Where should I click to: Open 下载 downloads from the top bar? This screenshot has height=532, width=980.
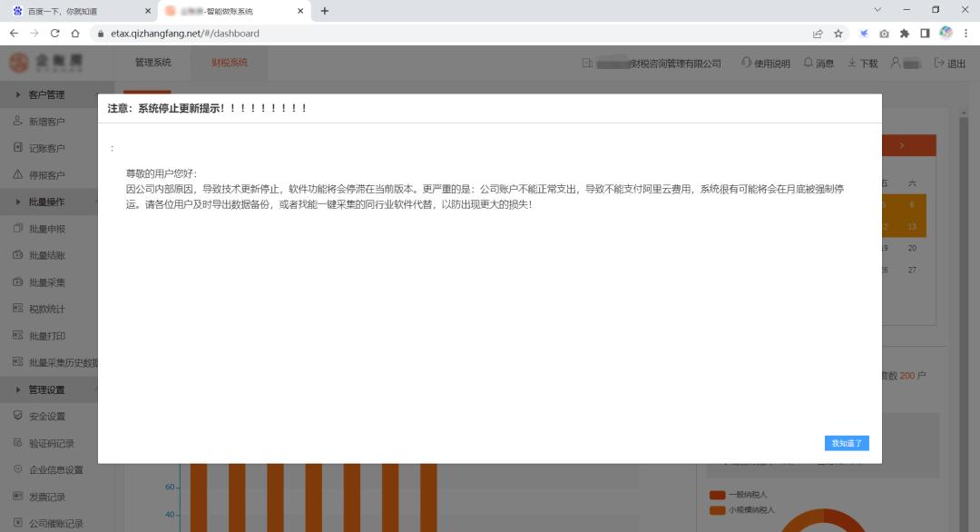[x=865, y=64]
